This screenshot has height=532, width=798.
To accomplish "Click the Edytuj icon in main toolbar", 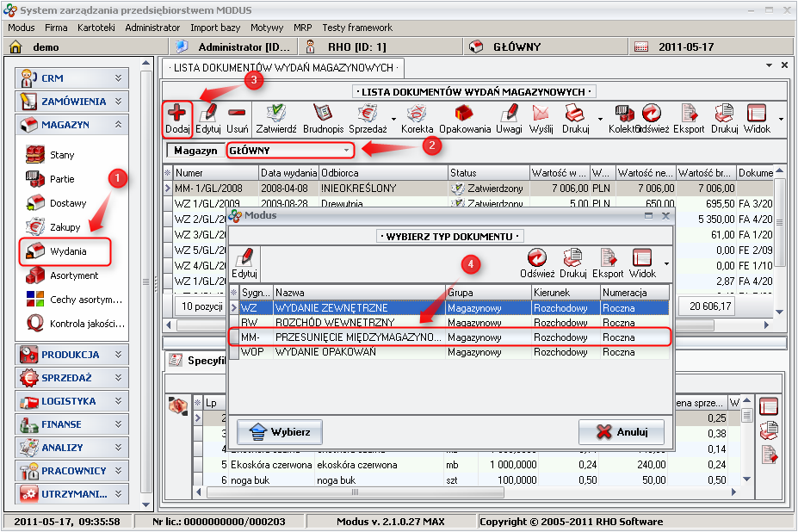I will pyautogui.click(x=208, y=113).
